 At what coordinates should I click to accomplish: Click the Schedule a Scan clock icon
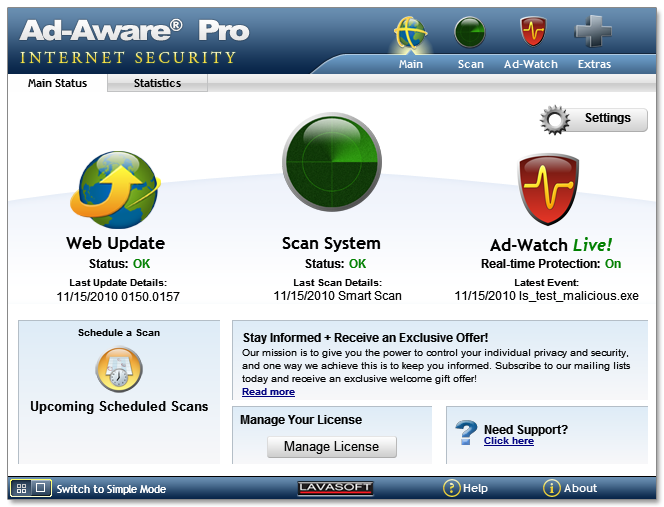click(x=119, y=370)
